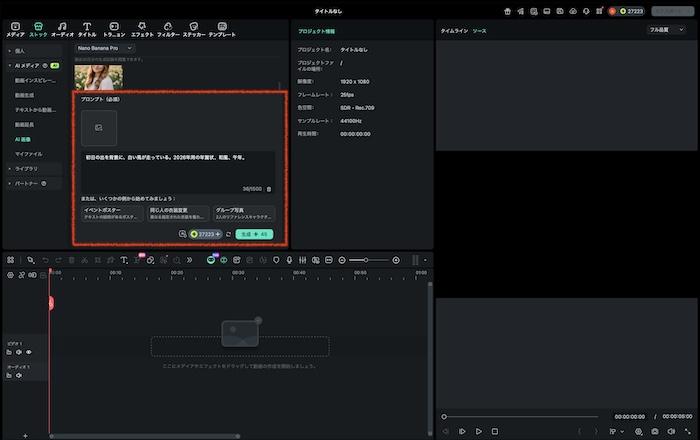This screenshot has width=700, height=440.
Task: Open the タイトル (Titles) tab
Action: [x=87, y=29]
